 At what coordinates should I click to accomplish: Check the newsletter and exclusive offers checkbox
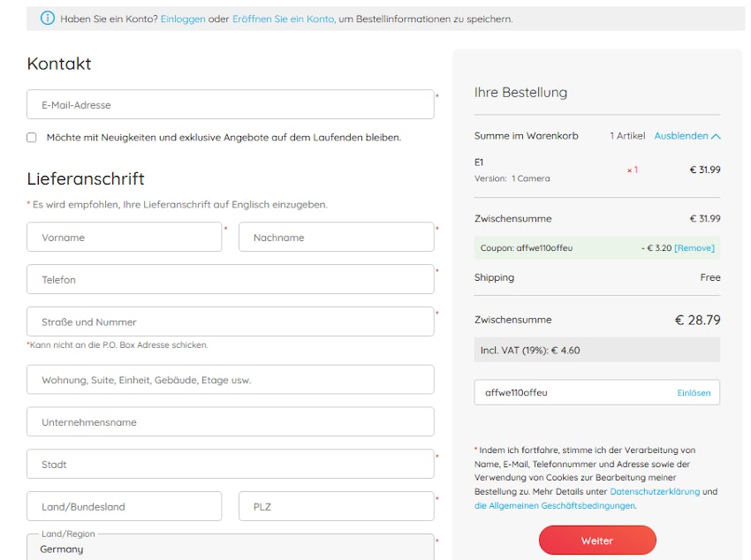(32, 138)
